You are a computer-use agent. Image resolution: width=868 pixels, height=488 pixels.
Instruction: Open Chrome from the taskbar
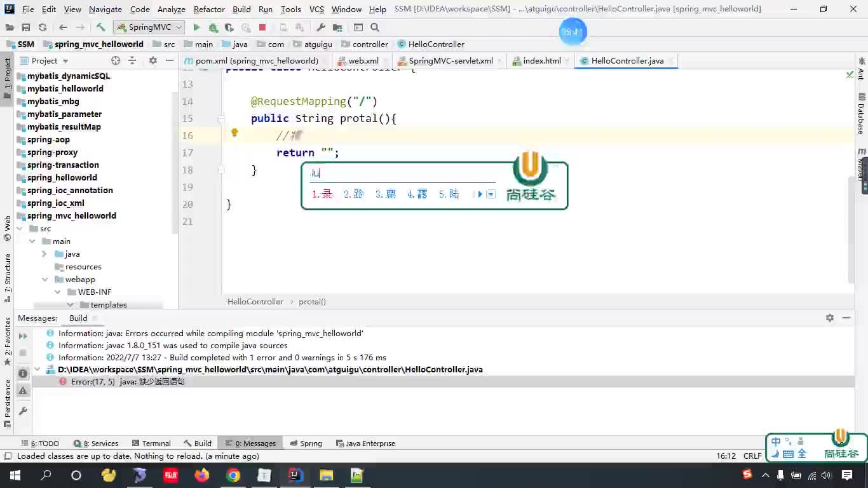pos(233,475)
